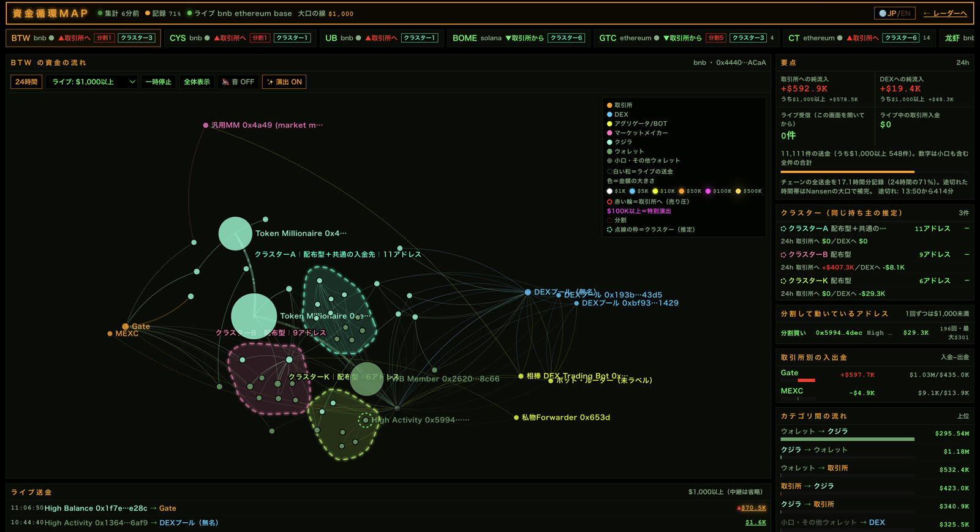Click the 分割買い 0x5994…4dec row

click(x=875, y=333)
